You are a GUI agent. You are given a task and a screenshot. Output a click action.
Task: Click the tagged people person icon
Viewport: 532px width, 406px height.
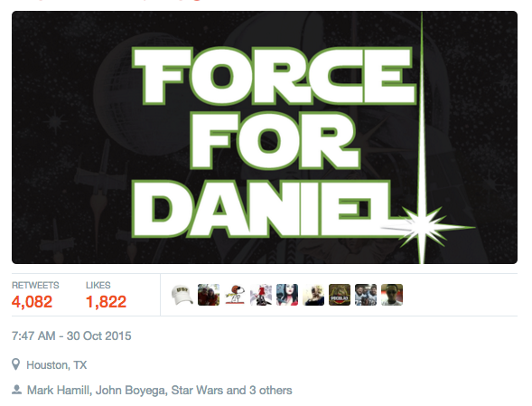[x=16, y=390]
